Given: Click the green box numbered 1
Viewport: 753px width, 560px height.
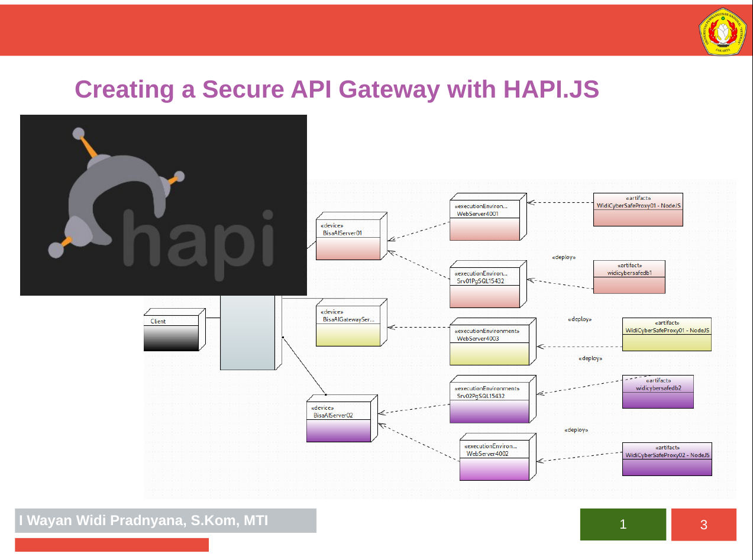Looking at the screenshot, I should tap(623, 525).
